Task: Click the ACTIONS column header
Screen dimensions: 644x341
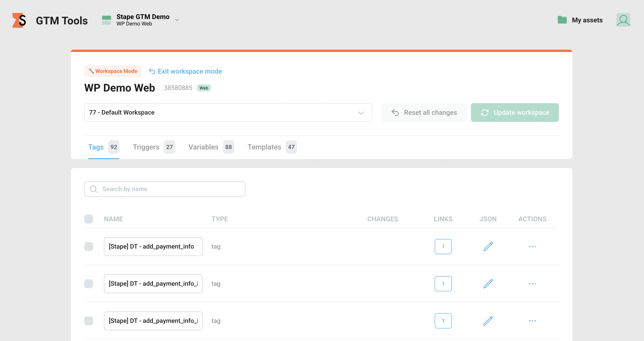Action: 532,219
